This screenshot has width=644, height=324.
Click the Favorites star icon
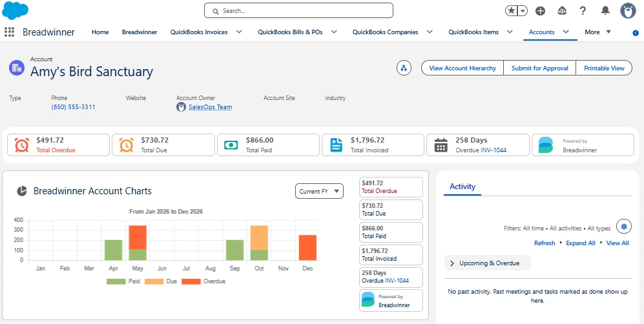pos(512,11)
